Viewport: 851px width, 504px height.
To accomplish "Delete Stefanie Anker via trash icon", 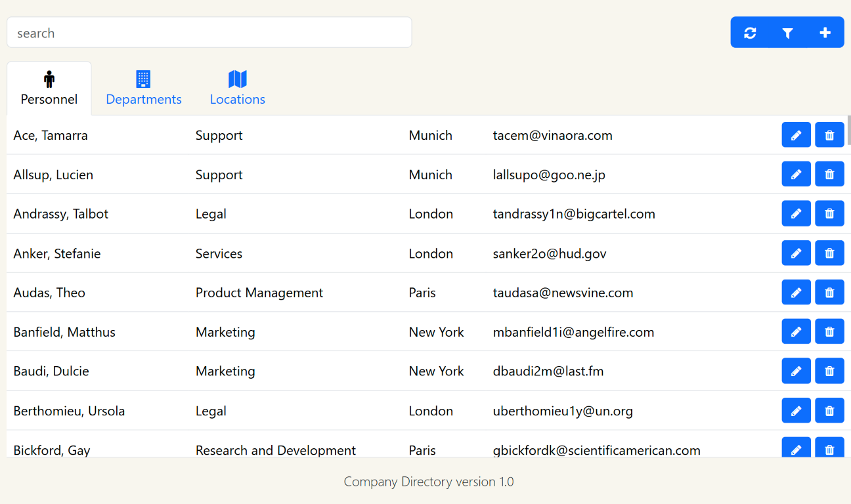I will (829, 253).
